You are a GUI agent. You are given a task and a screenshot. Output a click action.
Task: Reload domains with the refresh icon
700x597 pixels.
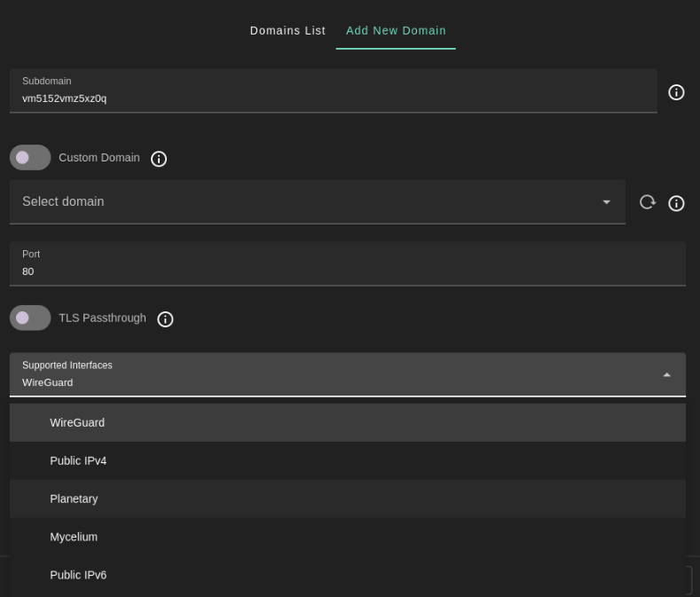(x=648, y=202)
